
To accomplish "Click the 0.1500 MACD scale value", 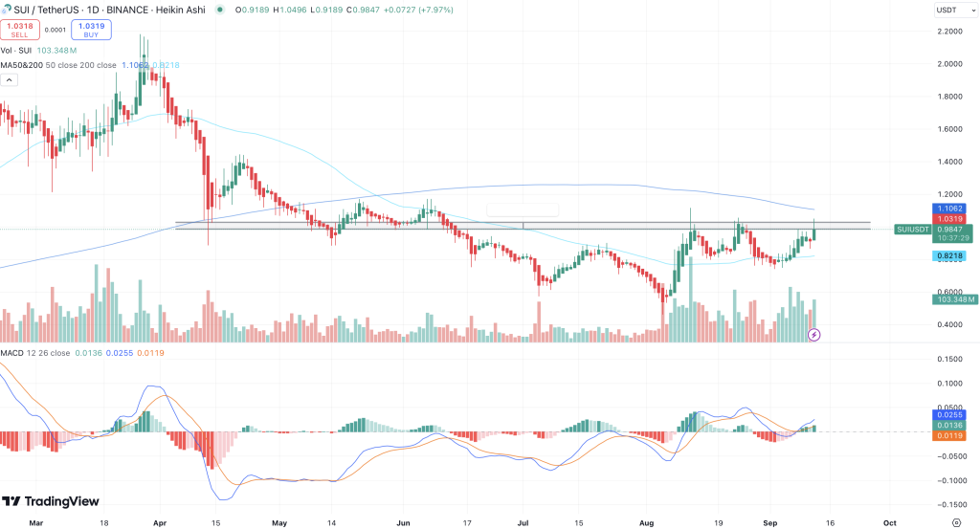I will (x=949, y=359).
